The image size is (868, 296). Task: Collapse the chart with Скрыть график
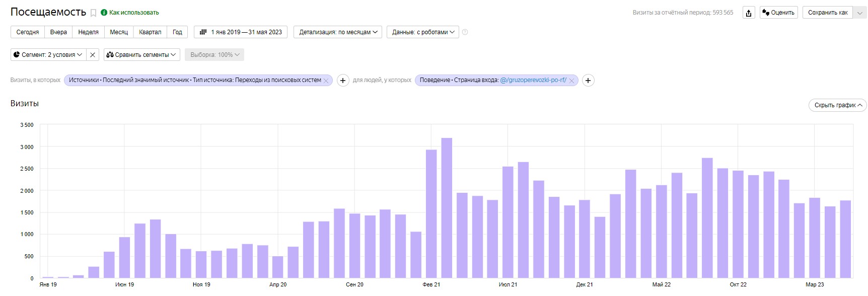838,105
